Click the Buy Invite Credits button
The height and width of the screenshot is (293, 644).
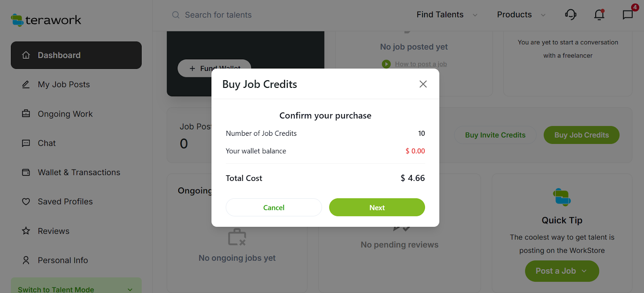(x=495, y=135)
